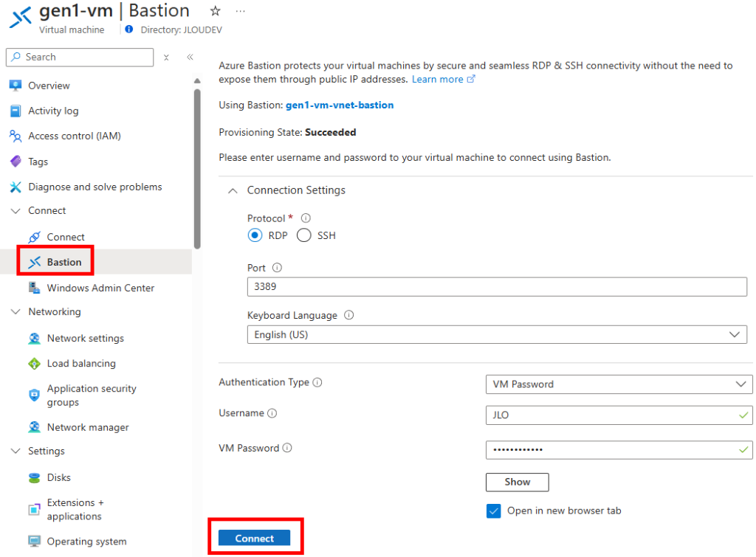Click the Network manager icon
The width and height of the screenshot is (756, 557).
point(34,427)
